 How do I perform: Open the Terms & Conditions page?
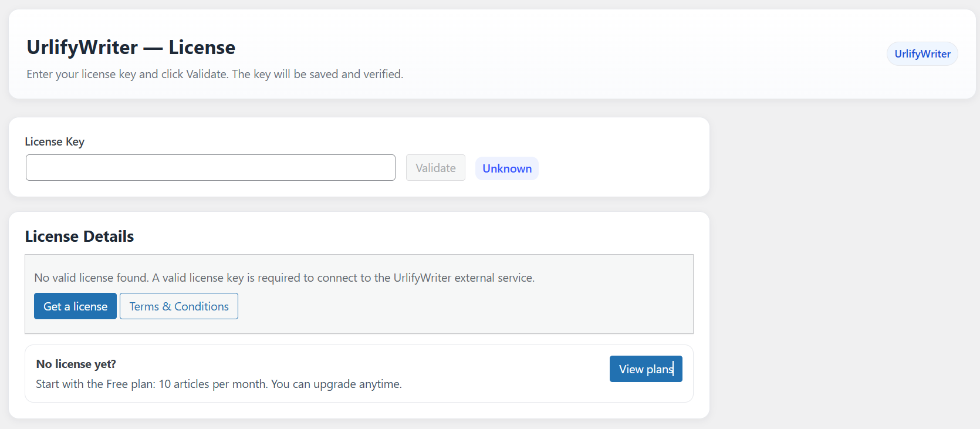(x=179, y=306)
